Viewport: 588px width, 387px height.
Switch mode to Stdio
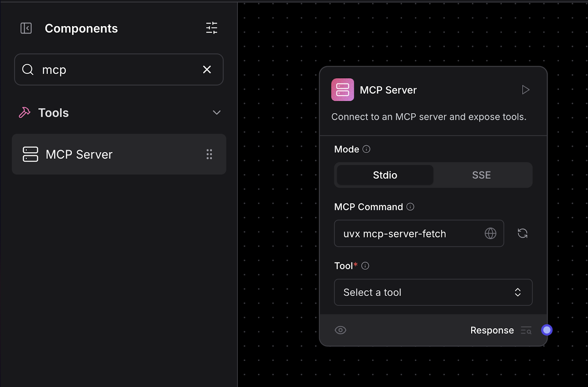click(x=385, y=175)
